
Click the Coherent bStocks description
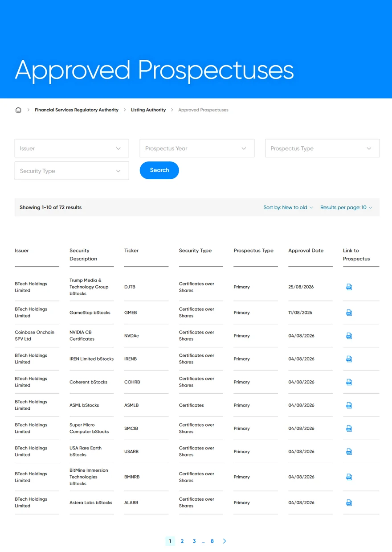coord(88,382)
